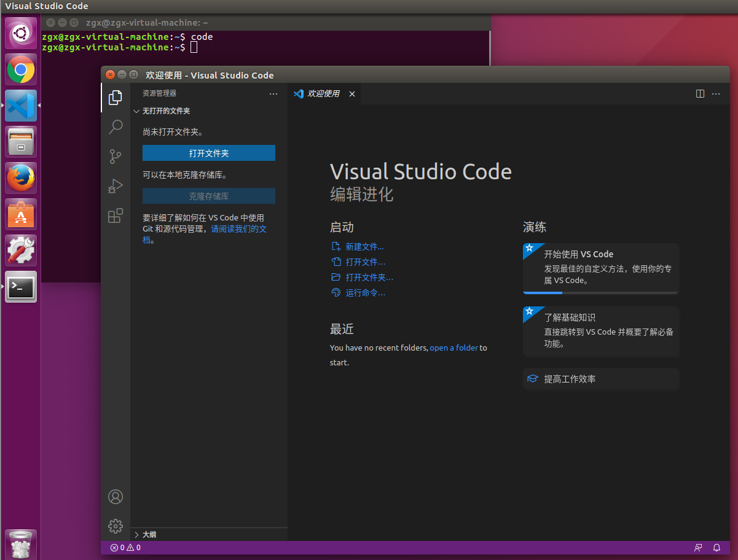Click the palette icon beside 运行命令

coord(336,293)
